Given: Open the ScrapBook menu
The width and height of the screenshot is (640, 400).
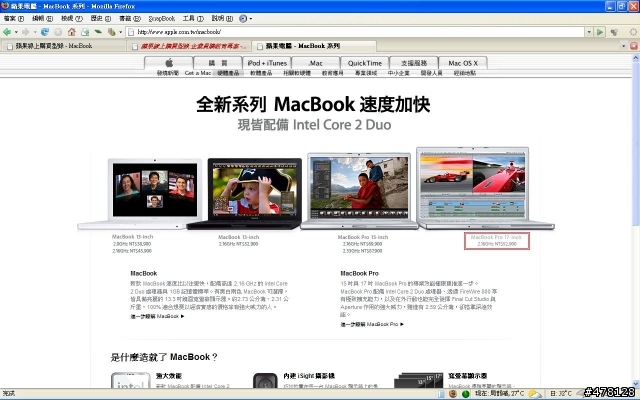Looking at the screenshot, I should point(162,18).
